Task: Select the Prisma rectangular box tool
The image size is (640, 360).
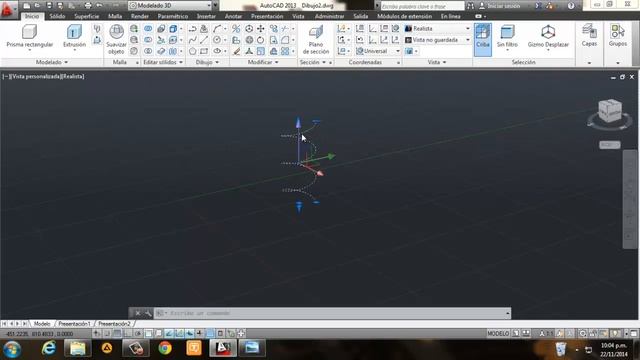Action: [29, 36]
